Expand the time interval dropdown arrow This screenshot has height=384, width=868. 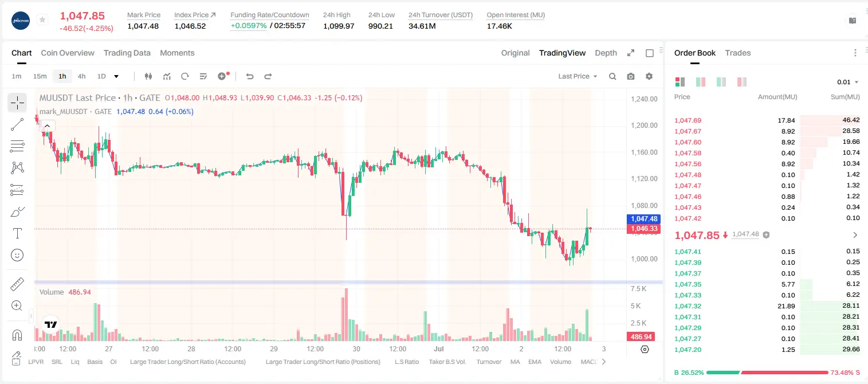(x=116, y=76)
